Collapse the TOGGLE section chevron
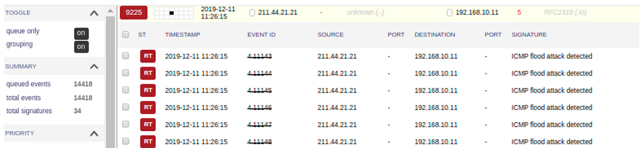Viewport: 644px width, 155px height. coord(94,13)
